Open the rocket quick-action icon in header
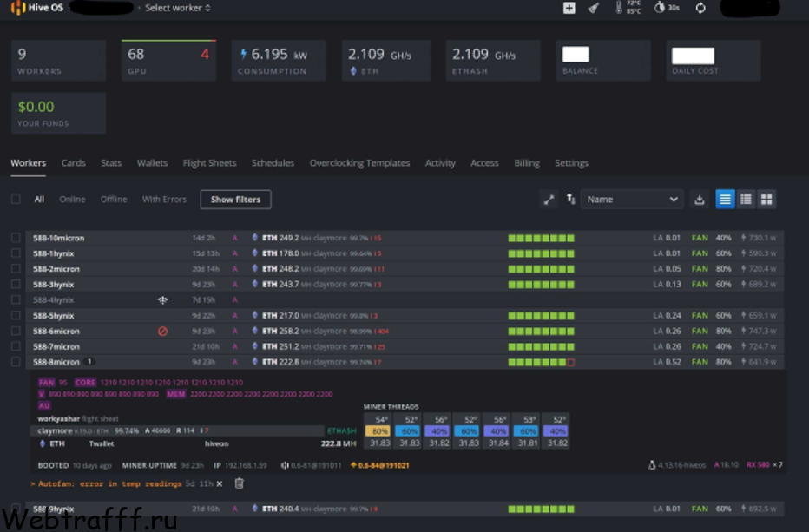809x532 pixels. [594, 8]
